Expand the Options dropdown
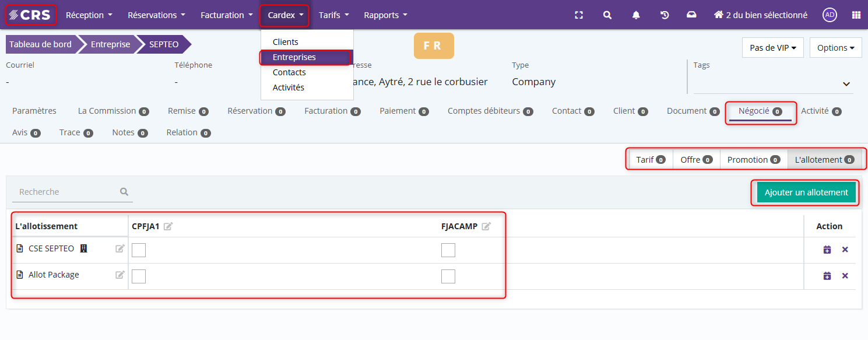The height and width of the screenshot is (340, 868). pos(835,48)
